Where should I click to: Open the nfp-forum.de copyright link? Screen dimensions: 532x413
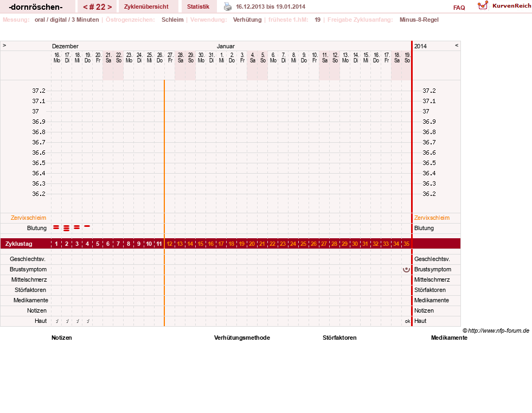(x=496, y=331)
